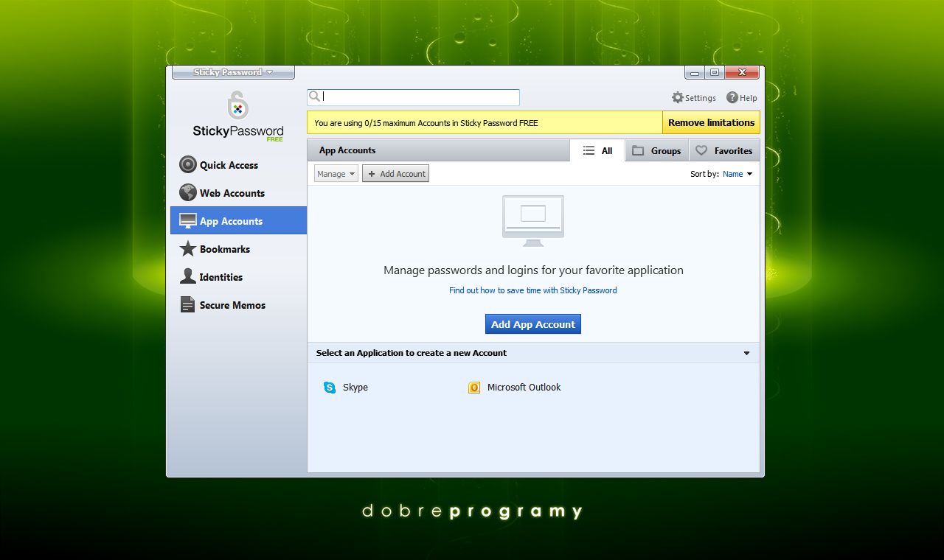944x560 pixels.
Task: Click the Web Accounts globe icon
Action: coord(188,192)
